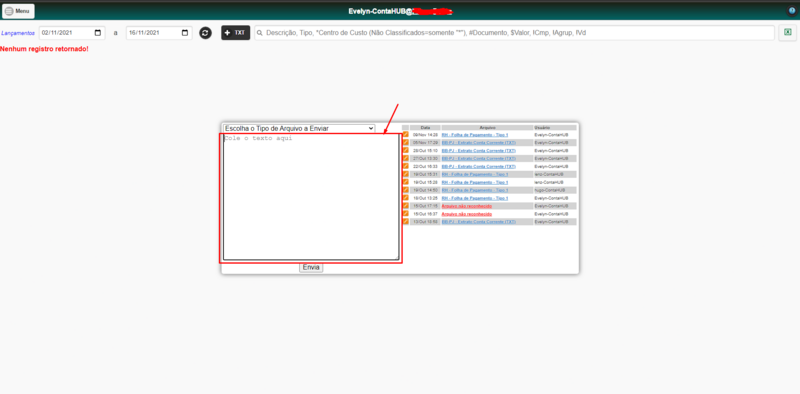
Task: Click the orange edit icon for 28/Out 15:10
Action: pyautogui.click(x=406, y=151)
